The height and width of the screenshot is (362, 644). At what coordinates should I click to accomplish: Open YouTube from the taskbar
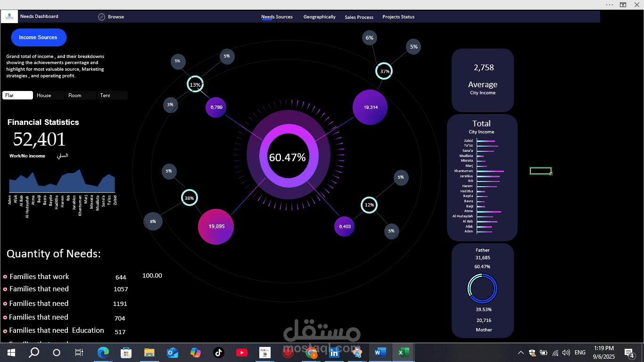coord(241,352)
